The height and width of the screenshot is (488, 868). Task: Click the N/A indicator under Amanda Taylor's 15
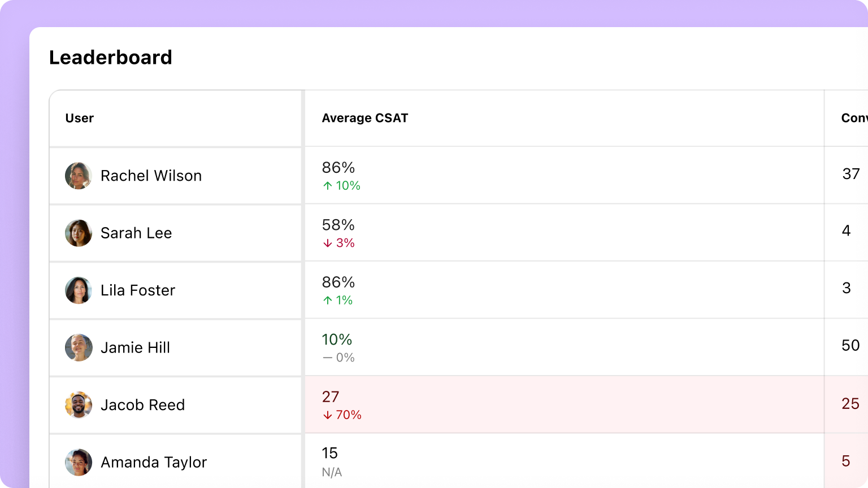coord(332,472)
